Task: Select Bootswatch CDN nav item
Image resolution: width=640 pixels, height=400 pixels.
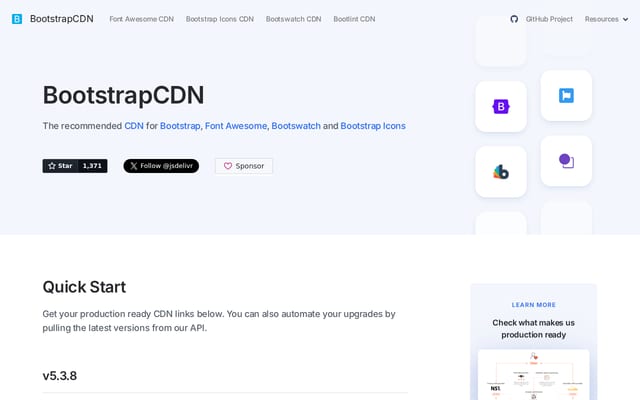Action: [293, 19]
